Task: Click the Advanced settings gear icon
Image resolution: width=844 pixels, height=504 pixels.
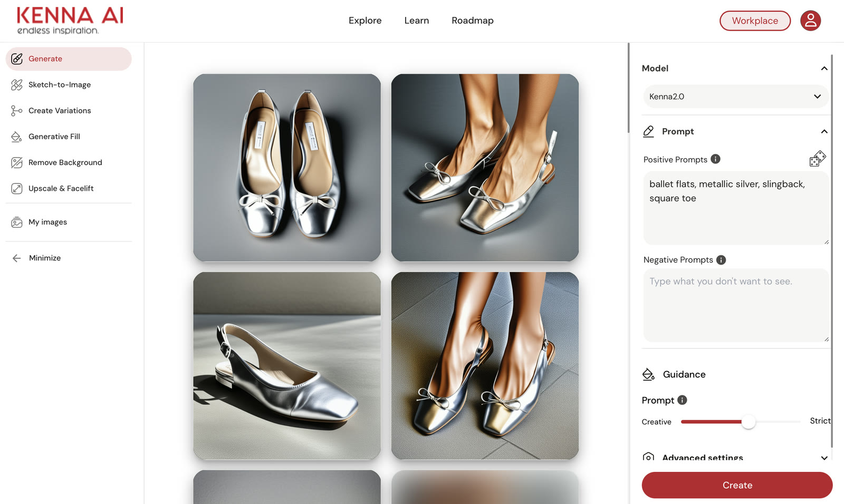Action: tap(649, 457)
